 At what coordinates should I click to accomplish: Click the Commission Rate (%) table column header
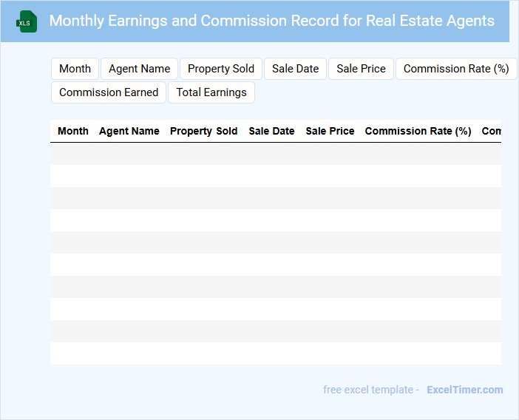pos(418,131)
